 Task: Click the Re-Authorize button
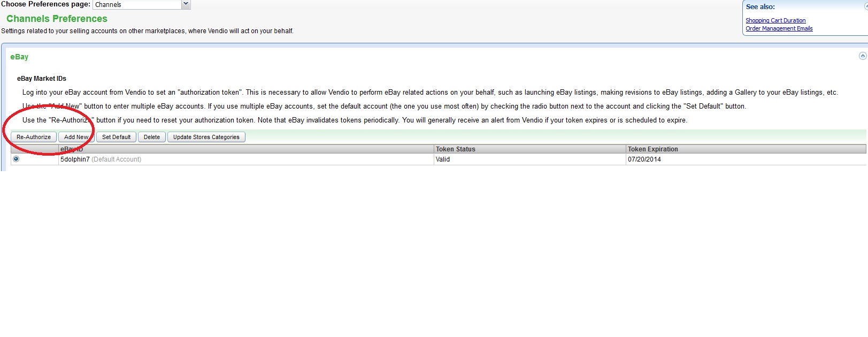34,137
